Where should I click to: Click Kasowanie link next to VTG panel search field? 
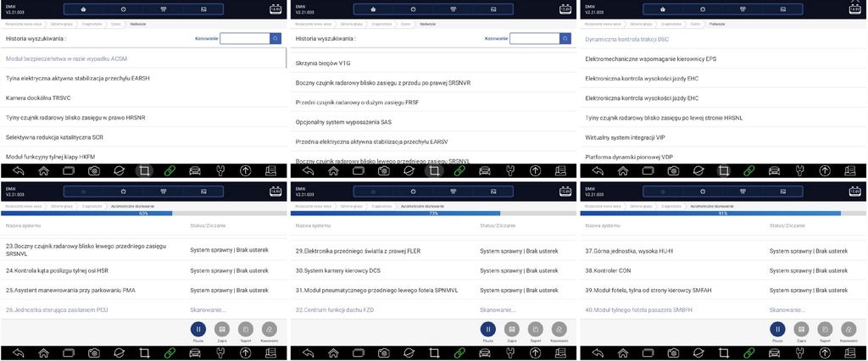click(497, 39)
